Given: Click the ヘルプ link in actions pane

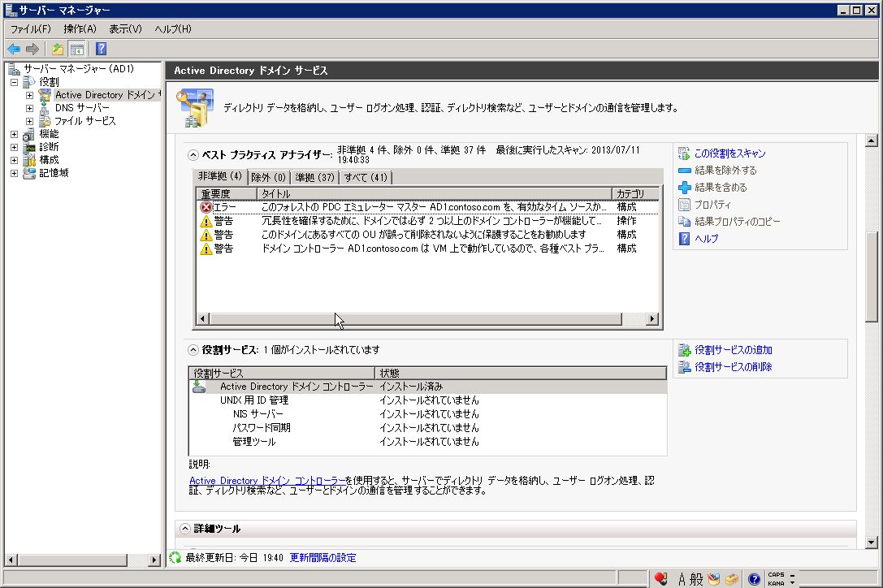Looking at the screenshot, I should [x=706, y=239].
